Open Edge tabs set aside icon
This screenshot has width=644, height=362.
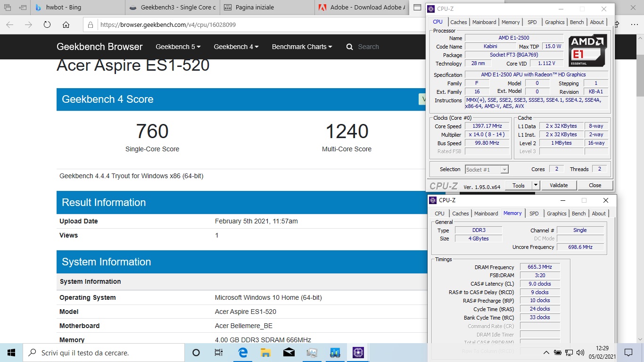click(x=8, y=8)
